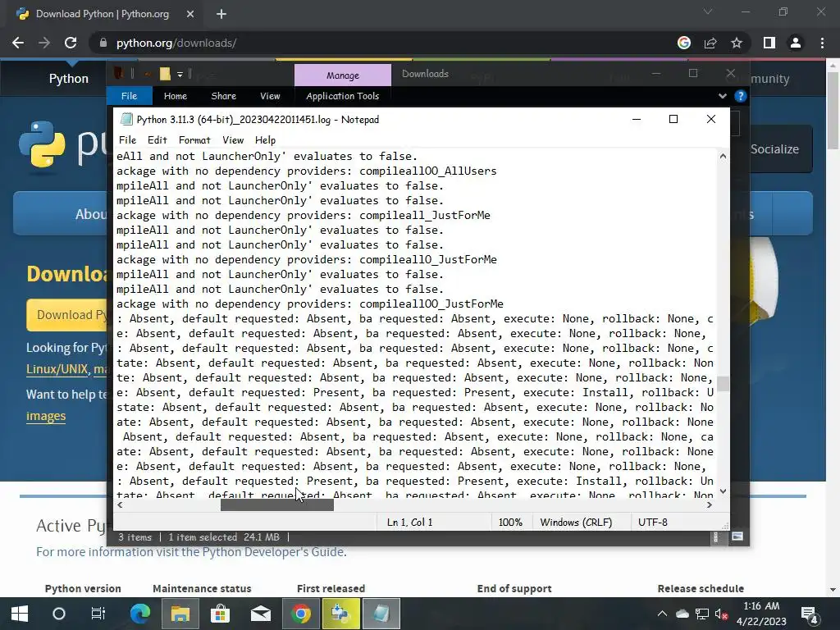Image resolution: width=840 pixels, height=630 pixels.
Task: Click the right arrow of Notepad's horizontal scrollbar
Action: pyautogui.click(x=710, y=504)
